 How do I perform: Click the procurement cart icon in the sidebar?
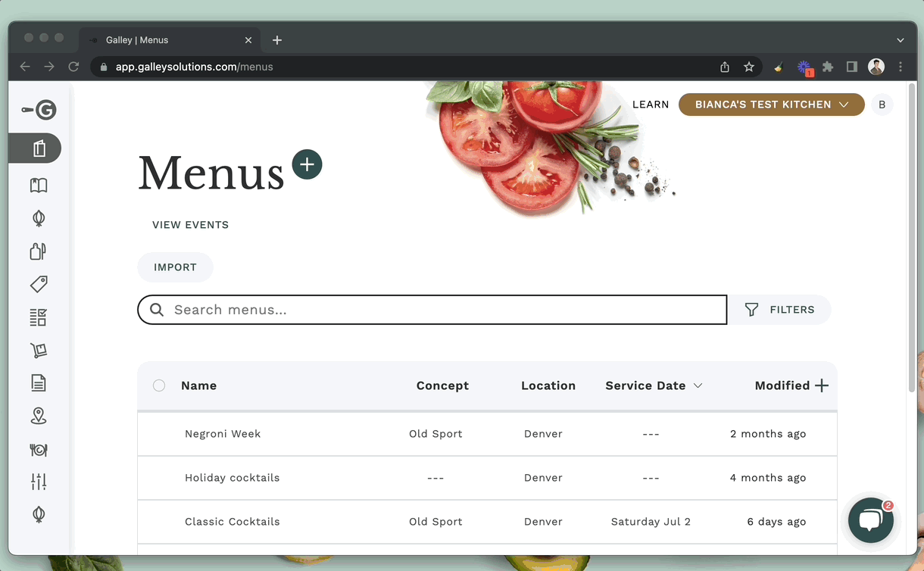38,351
